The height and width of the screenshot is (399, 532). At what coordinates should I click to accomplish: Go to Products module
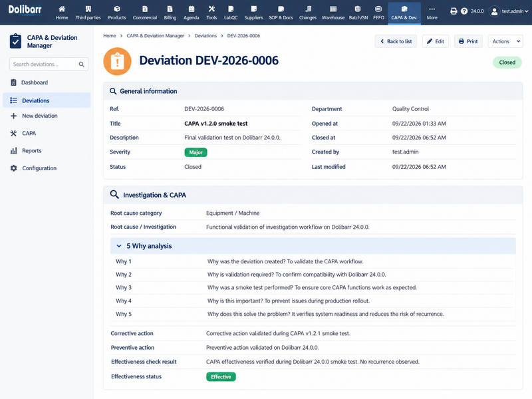117,13
